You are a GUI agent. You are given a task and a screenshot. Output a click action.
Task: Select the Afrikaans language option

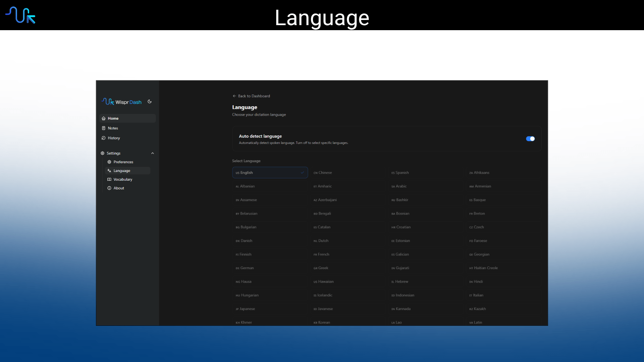pyautogui.click(x=503, y=173)
